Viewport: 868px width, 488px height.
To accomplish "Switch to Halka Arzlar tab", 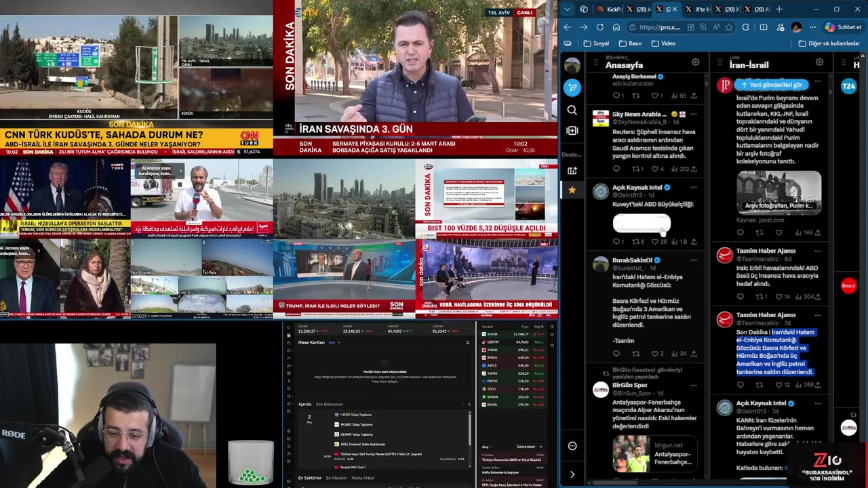I will click(x=363, y=478).
